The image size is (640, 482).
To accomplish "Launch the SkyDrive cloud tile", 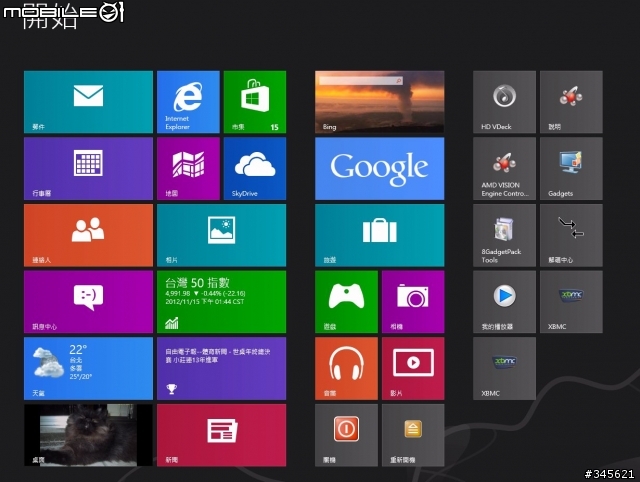I will pyautogui.click(x=255, y=169).
